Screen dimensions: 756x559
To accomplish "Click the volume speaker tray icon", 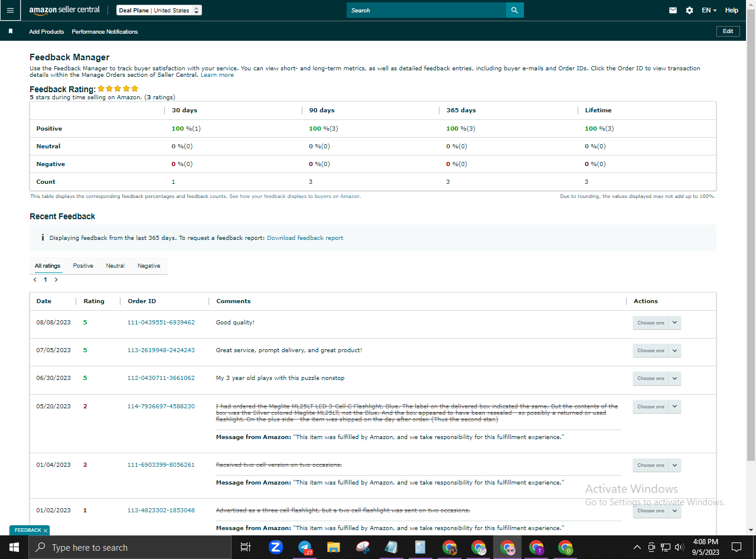I will point(679,547).
